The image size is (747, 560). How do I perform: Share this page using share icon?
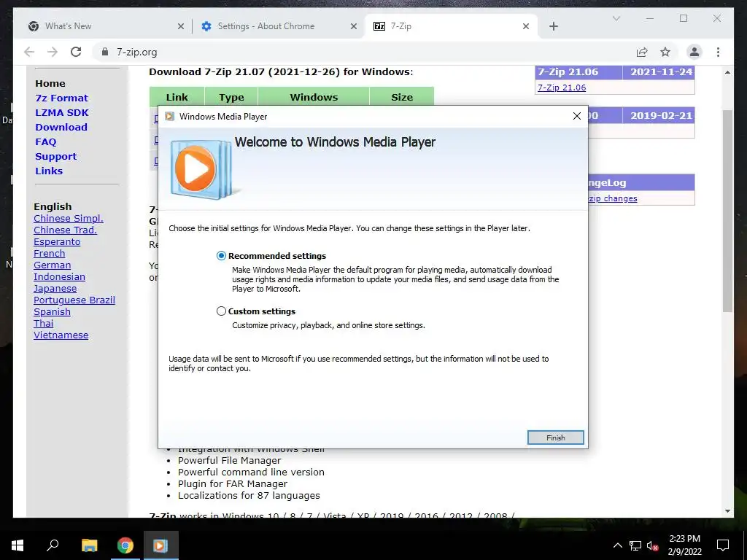(x=642, y=52)
